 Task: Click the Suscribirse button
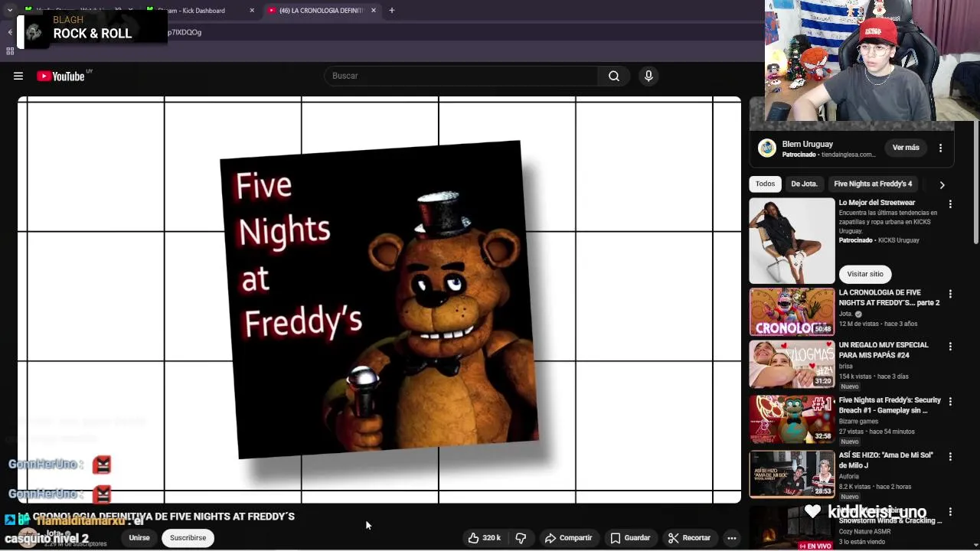[x=188, y=538]
